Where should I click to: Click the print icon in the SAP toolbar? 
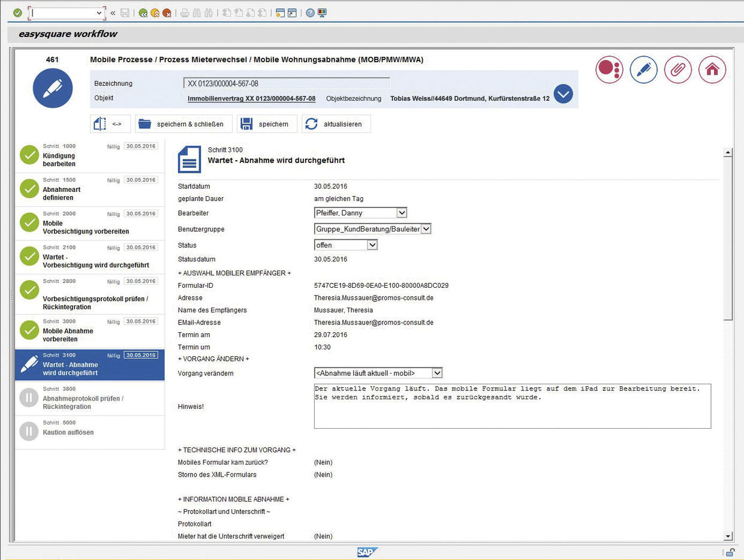(184, 13)
